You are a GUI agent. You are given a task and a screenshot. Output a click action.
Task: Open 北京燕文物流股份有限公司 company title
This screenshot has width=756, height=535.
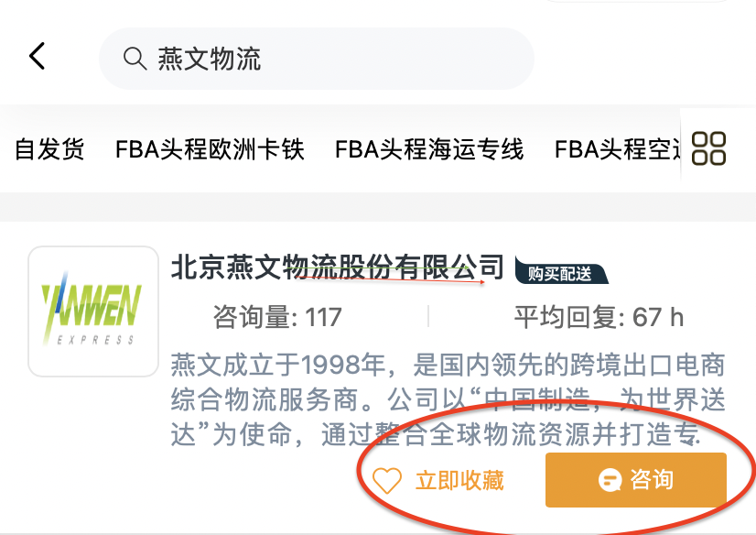tap(338, 267)
